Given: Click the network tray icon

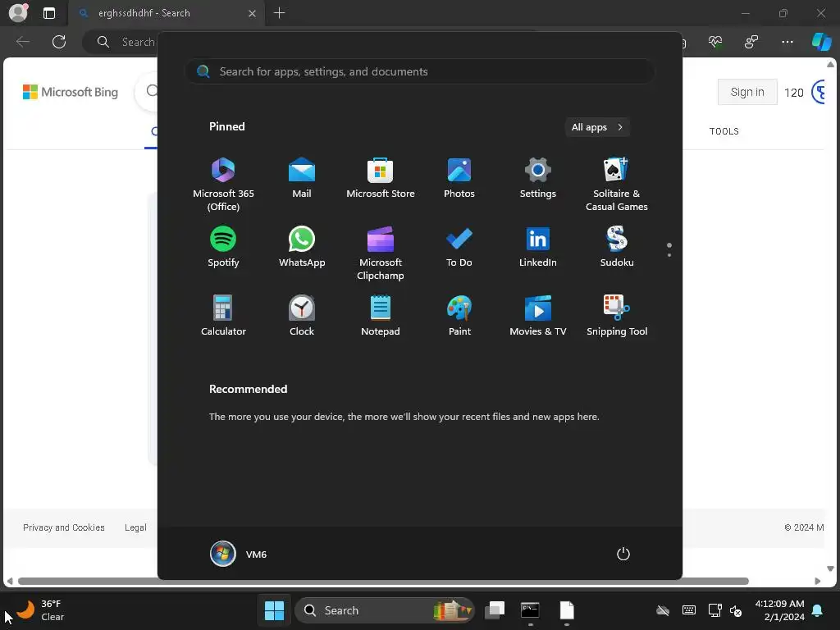Looking at the screenshot, I should click(714, 610).
